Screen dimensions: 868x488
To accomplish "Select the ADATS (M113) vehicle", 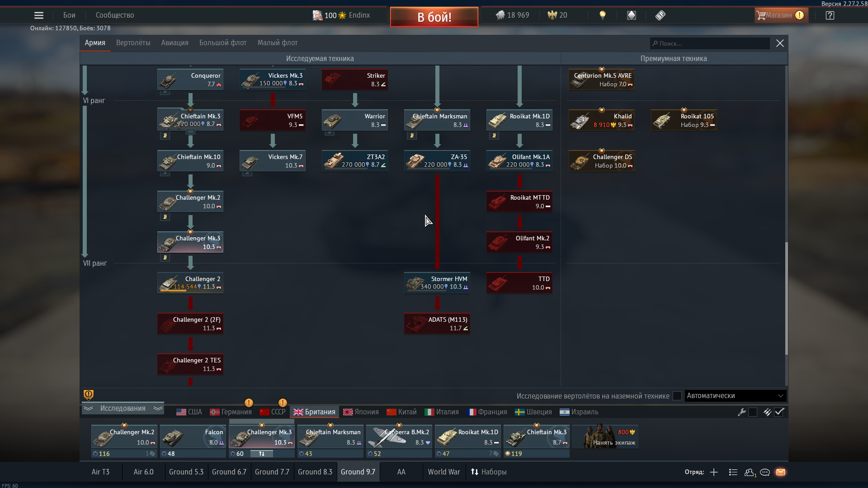I will coord(437,324).
